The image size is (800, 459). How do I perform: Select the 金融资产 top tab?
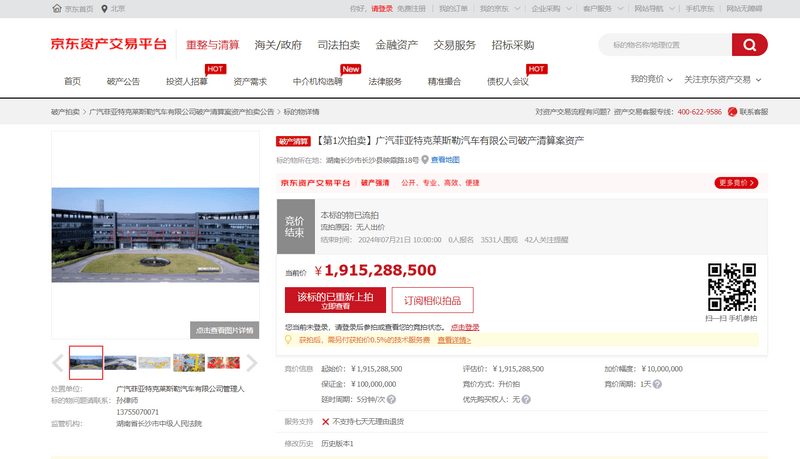pos(396,45)
